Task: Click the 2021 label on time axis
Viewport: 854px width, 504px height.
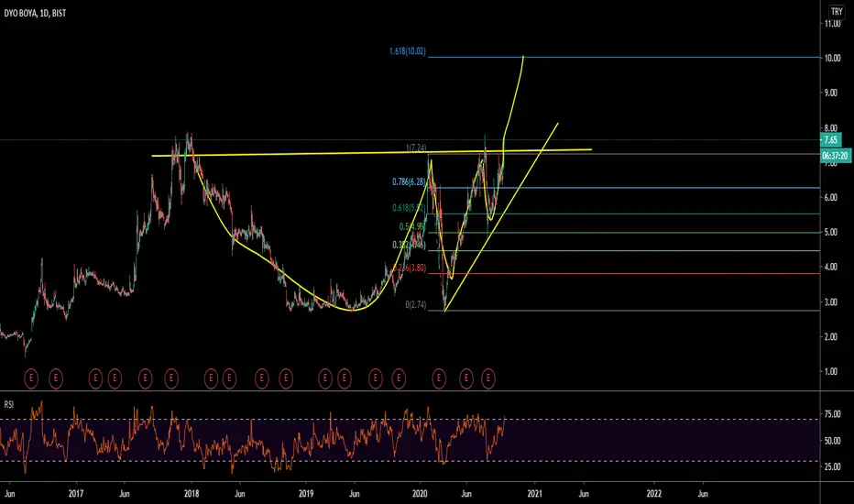Action: 535,494
